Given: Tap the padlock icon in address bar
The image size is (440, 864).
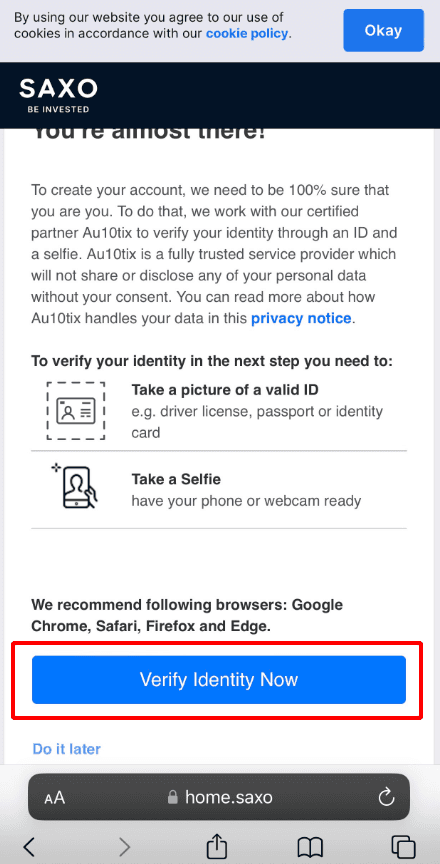Looking at the screenshot, I should point(173,797).
